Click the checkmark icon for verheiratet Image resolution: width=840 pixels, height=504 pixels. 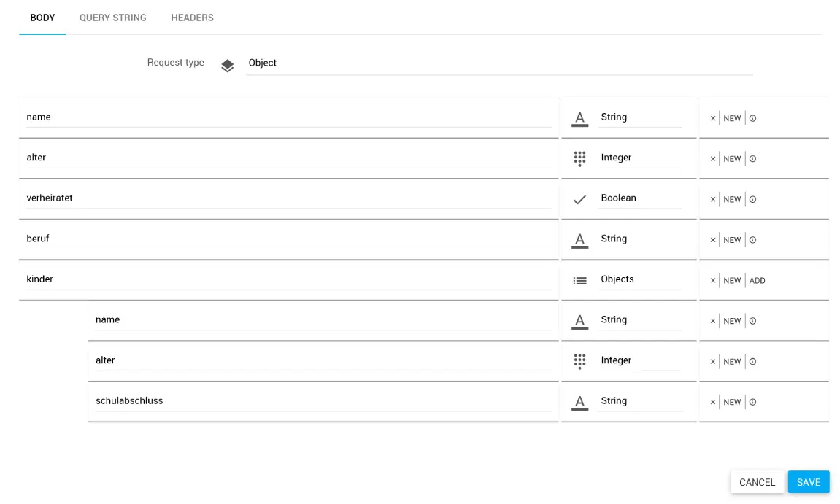[x=579, y=199]
